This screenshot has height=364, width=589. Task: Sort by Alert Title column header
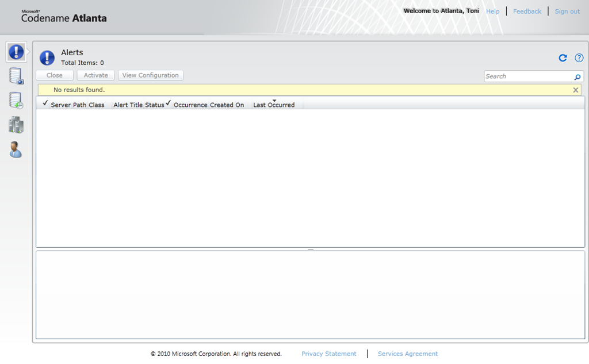tap(128, 105)
